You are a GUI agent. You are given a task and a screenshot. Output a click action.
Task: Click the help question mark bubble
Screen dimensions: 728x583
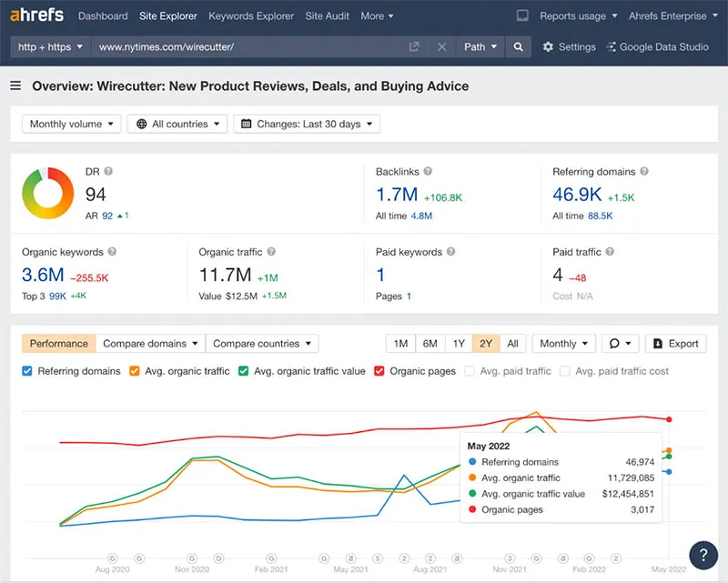click(703, 555)
